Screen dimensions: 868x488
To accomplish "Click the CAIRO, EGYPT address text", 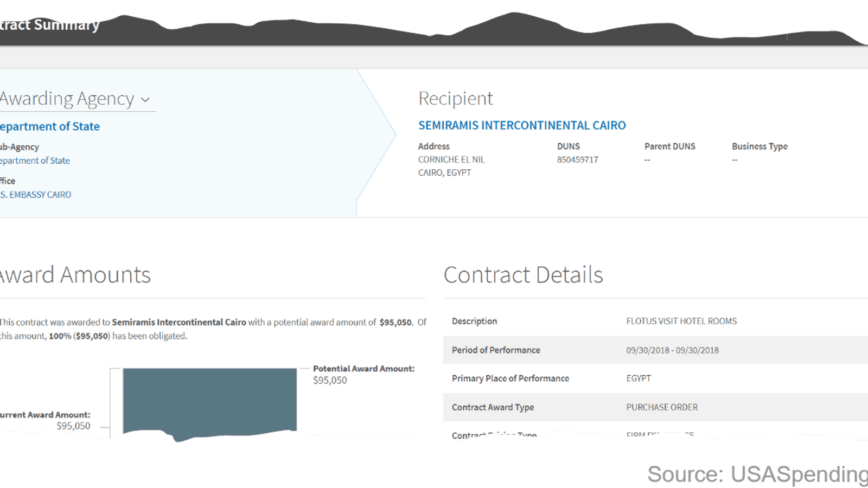I will click(x=444, y=173).
